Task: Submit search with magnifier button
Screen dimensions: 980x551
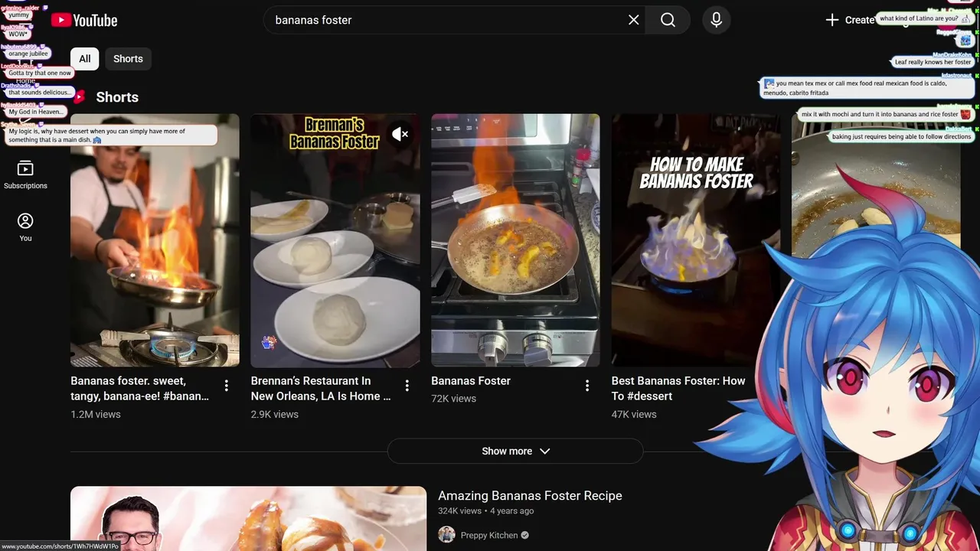Action: [668, 20]
